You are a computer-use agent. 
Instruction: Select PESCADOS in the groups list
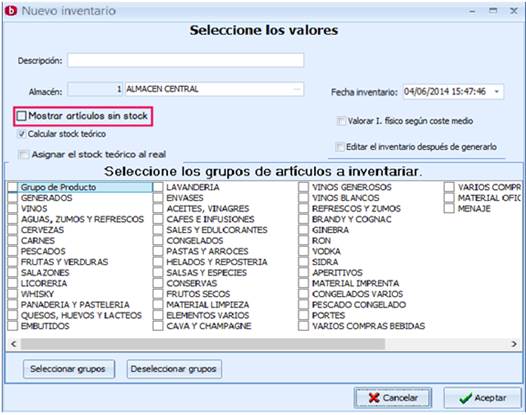coord(43,251)
